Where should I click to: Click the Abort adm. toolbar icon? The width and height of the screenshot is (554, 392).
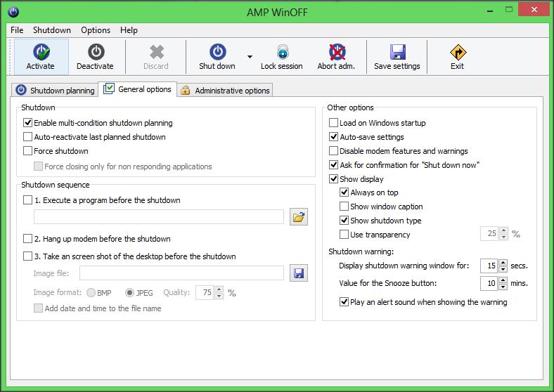[x=337, y=52]
